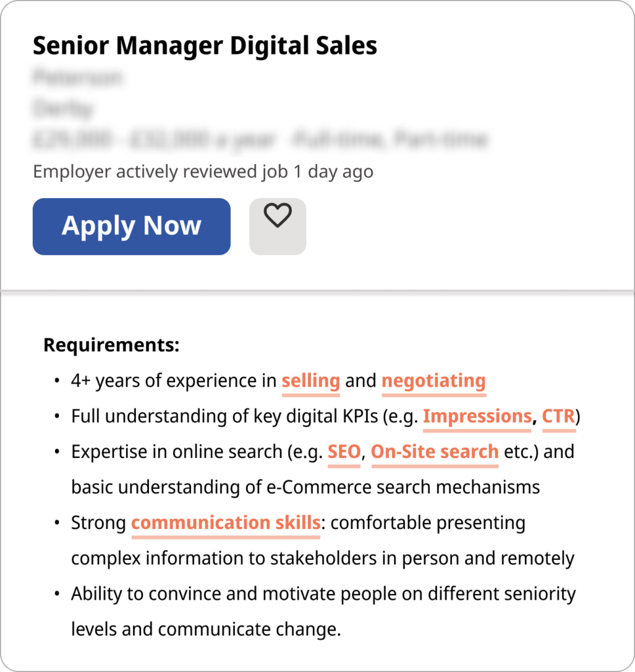
Task: Open the 'Impressions' keyword link
Action: (477, 416)
